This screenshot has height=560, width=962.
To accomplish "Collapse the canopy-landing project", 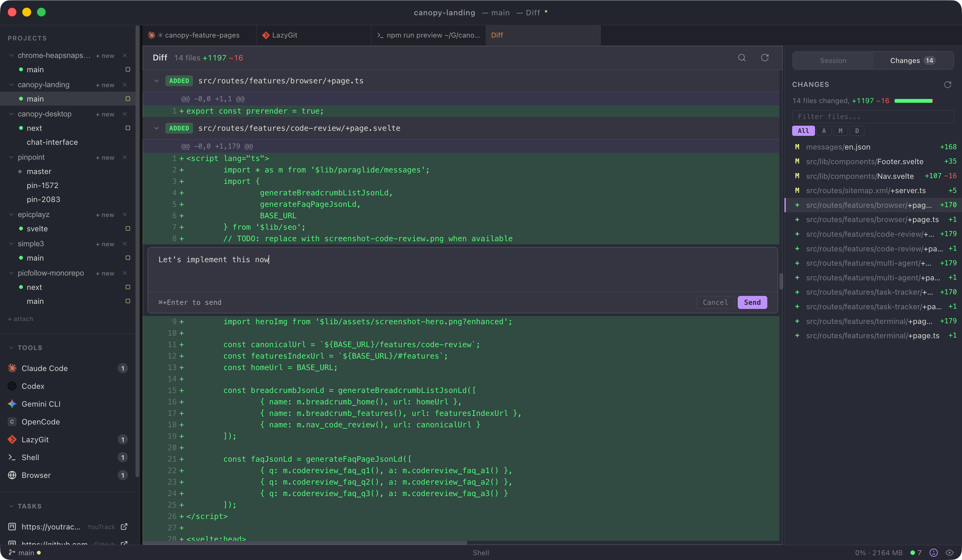I will pyautogui.click(x=11, y=84).
